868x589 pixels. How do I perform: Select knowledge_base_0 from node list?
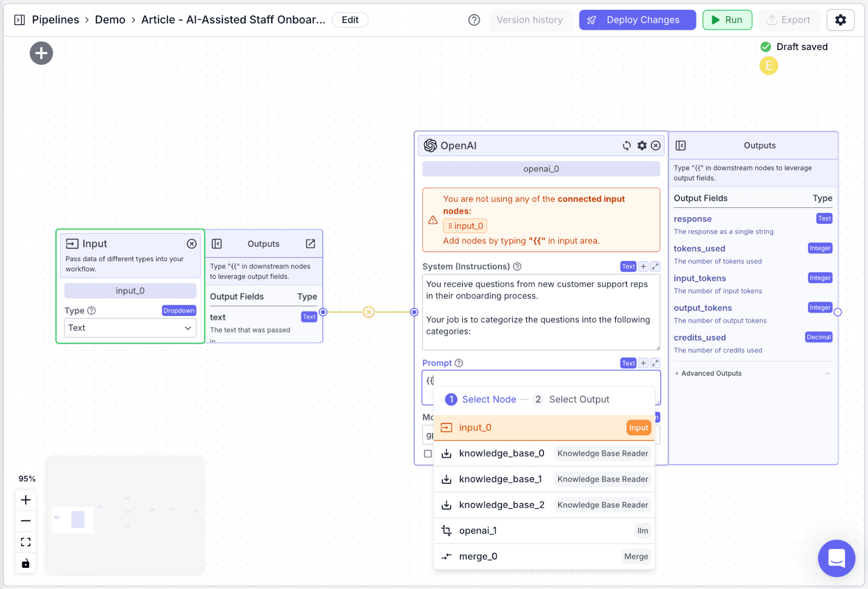pos(544,453)
